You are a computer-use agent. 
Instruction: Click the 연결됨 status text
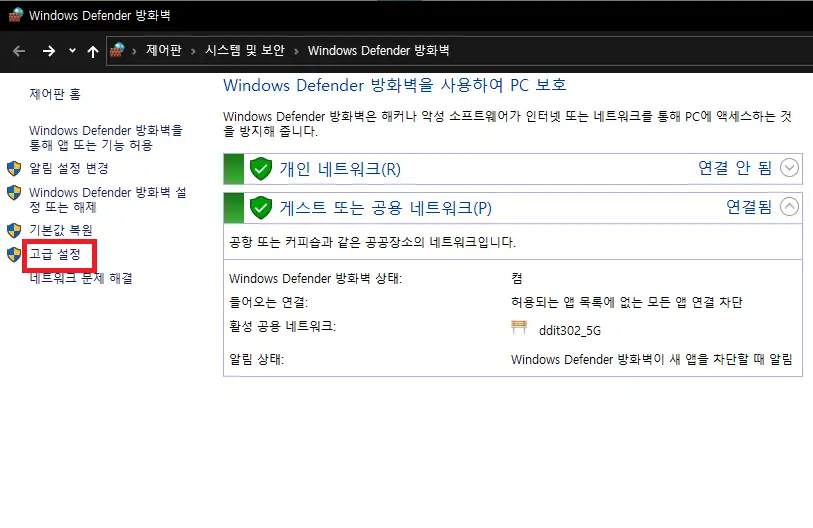[749, 206]
